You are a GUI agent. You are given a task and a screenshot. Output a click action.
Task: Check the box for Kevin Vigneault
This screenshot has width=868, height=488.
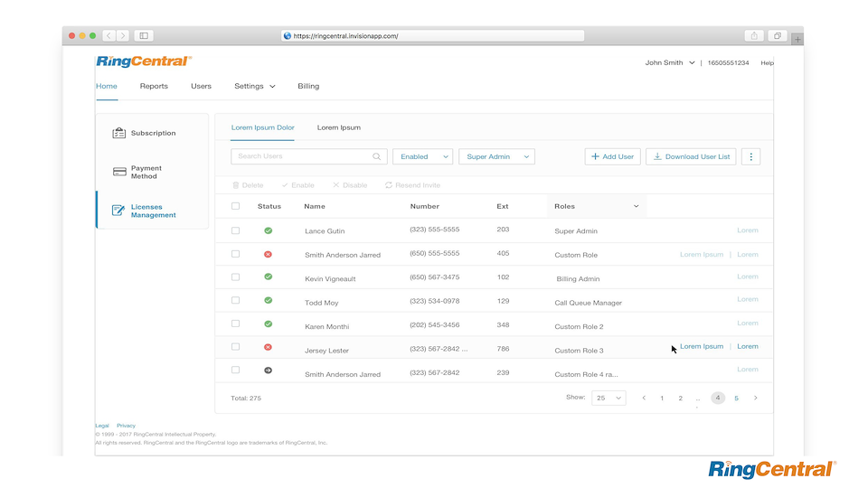click(x=236, y=277)
